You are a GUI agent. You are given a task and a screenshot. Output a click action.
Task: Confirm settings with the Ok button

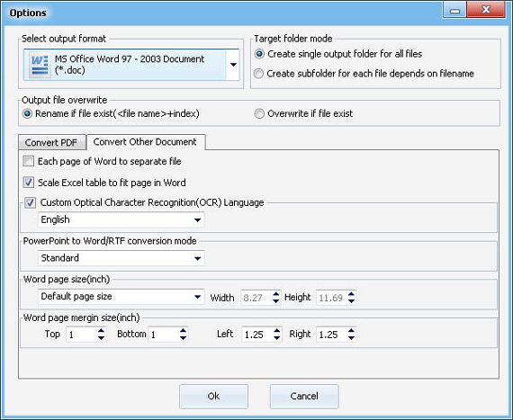(213, 396)
